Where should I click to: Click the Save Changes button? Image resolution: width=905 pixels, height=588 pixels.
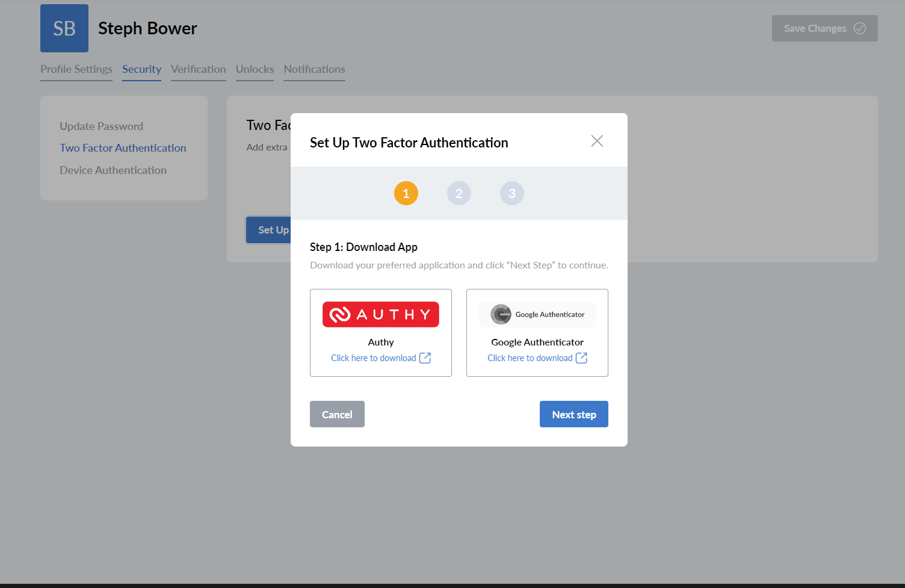tap(825, 28)
